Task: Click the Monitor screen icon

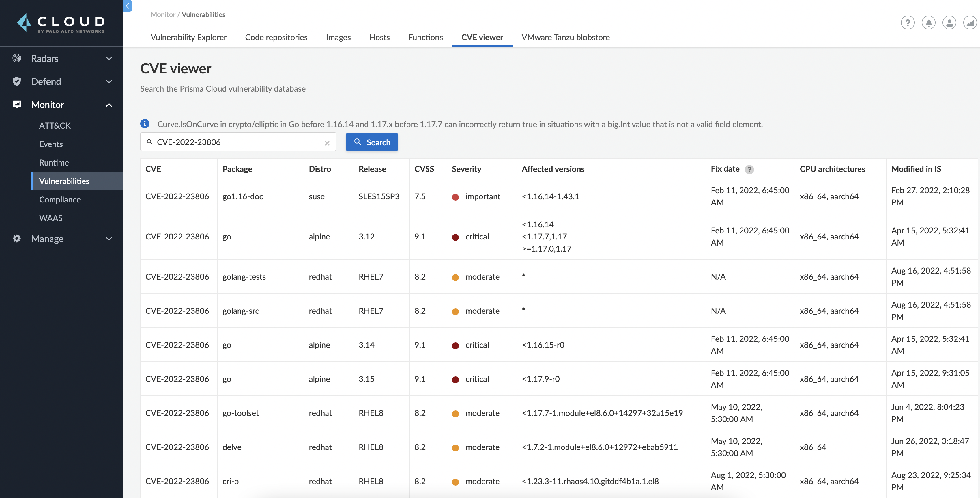Action: click(17, 104)
